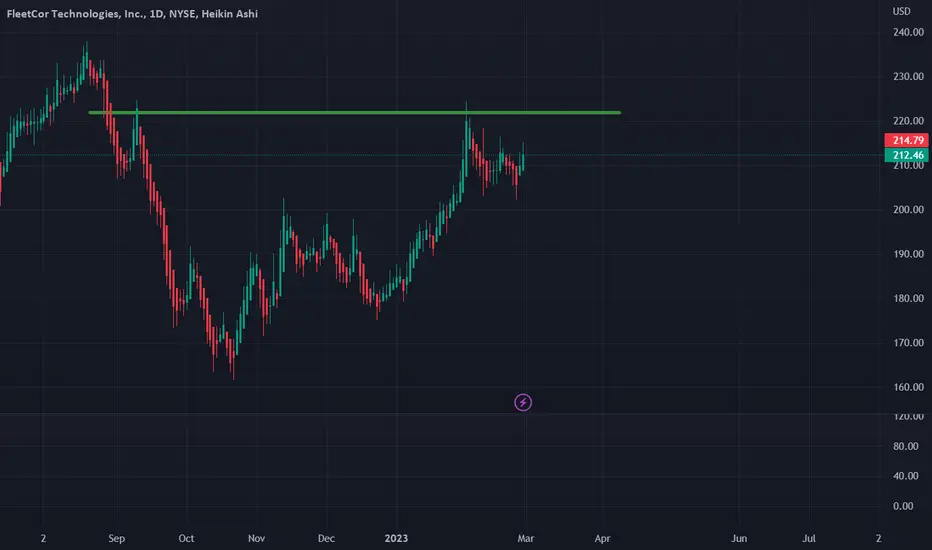Click the 80.00 lower pane label
Viewport: 932px width, 550px height.
click(905, 446)
